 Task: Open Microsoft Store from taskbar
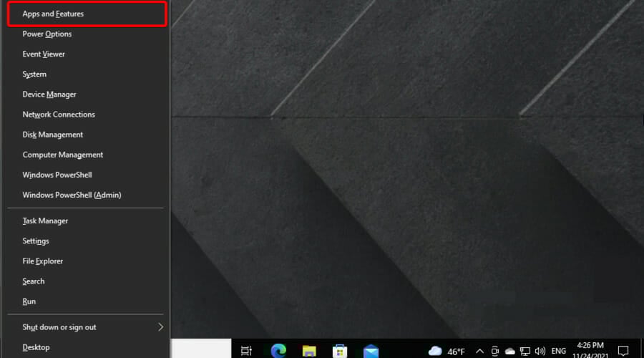(x=340, y=351)
